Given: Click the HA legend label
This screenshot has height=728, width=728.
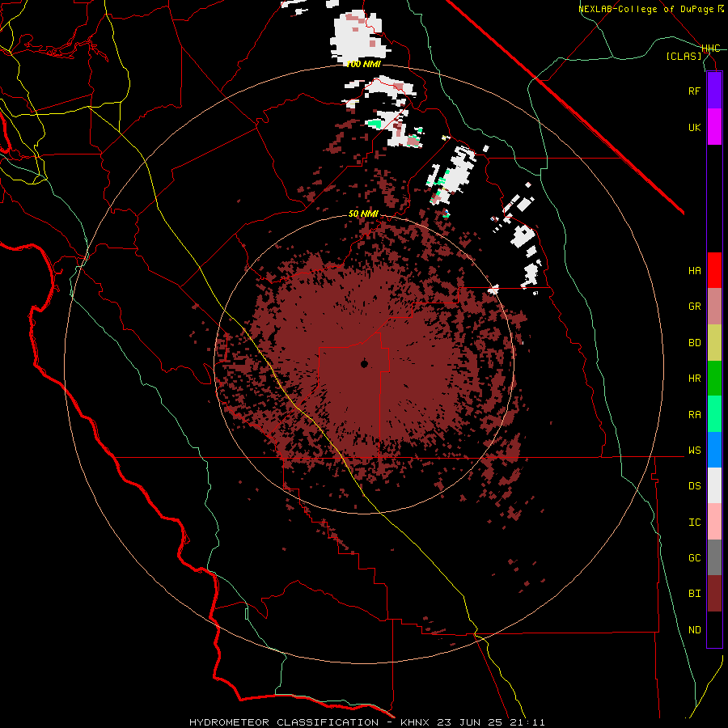Looking at the screenshot, I should point(694,271).
